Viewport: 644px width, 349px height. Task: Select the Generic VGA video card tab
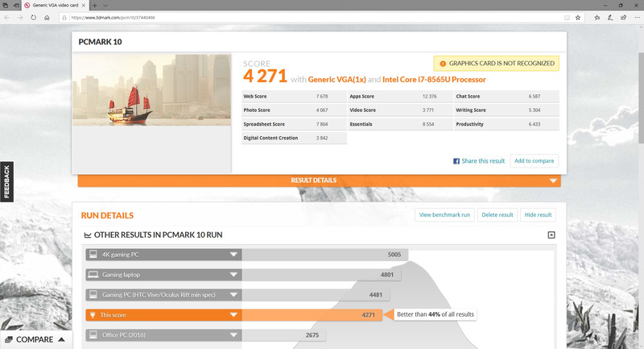[55, 6]
